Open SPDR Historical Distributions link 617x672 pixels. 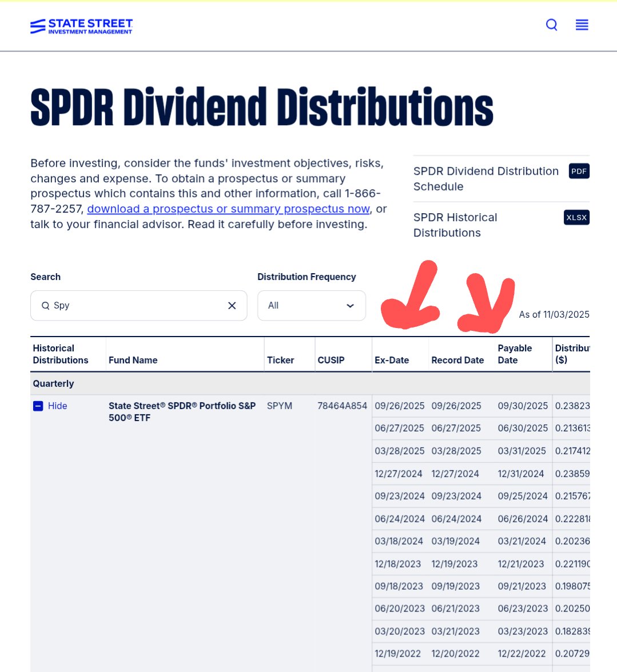[x=455, y=225]
